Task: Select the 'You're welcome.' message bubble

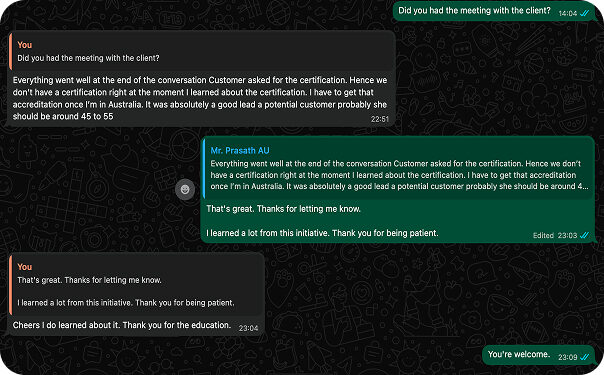Action: tap(540, 355)
